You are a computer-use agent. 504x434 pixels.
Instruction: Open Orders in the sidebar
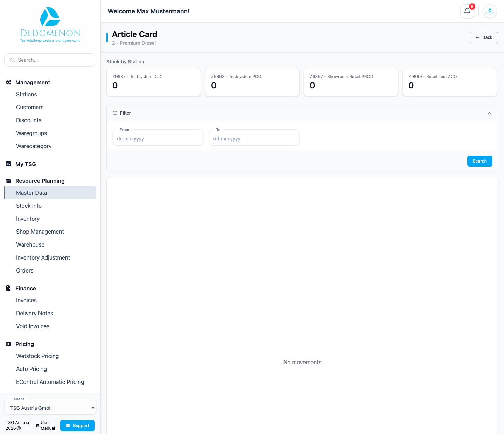50,270
